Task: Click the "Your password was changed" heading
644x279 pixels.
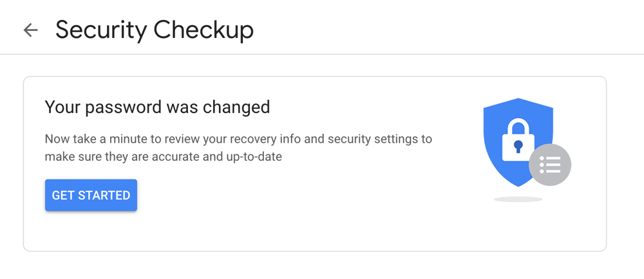Action: (157, 107)
